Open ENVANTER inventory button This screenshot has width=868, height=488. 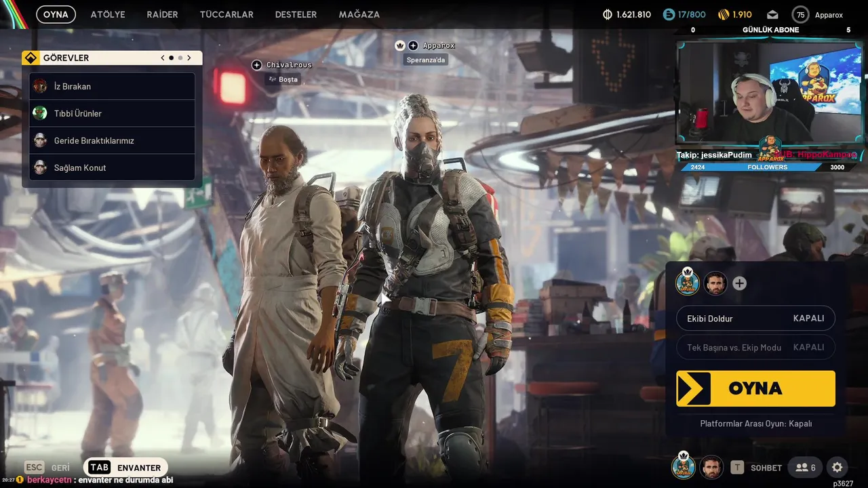point(125,468)
